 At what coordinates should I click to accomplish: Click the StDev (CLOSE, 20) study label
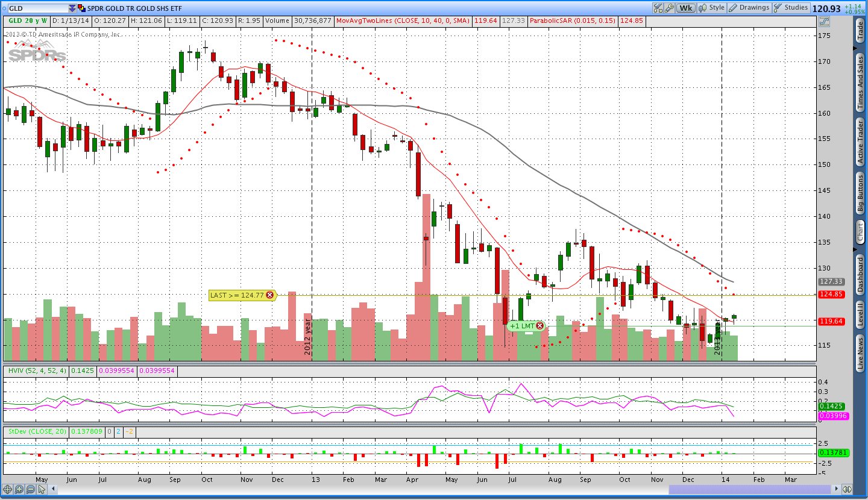point(37,431)
